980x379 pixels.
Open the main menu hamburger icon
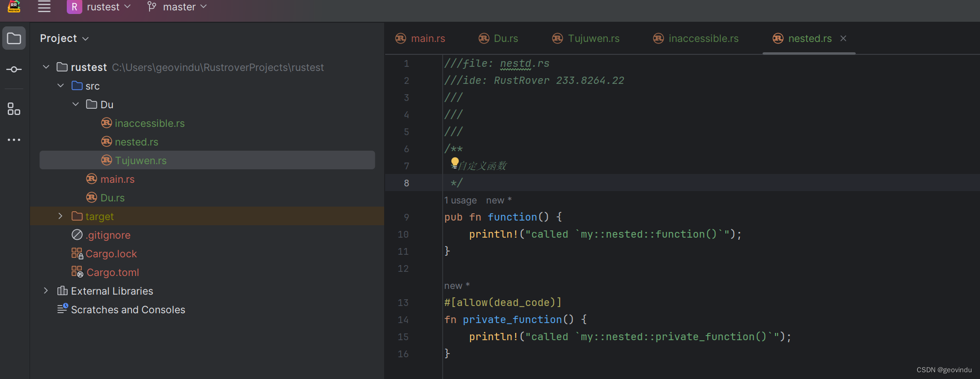(44, 7)
